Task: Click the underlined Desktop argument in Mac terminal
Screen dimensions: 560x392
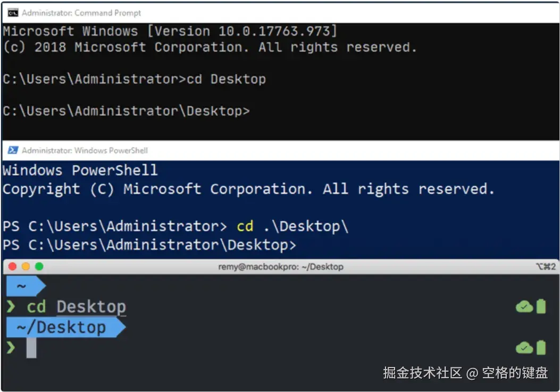Action: (91, 307)
